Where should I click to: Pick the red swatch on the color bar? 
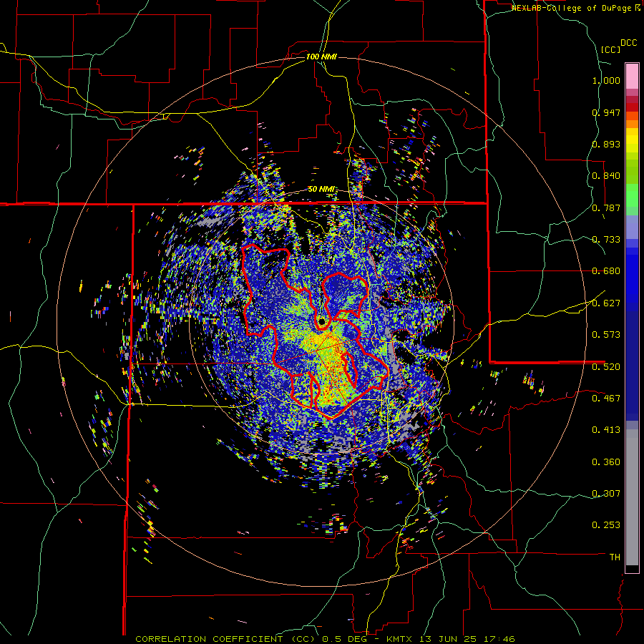coord(632,107)
